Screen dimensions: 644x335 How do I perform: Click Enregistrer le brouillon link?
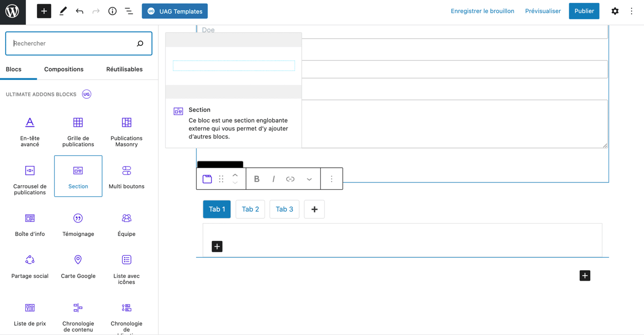482,11
